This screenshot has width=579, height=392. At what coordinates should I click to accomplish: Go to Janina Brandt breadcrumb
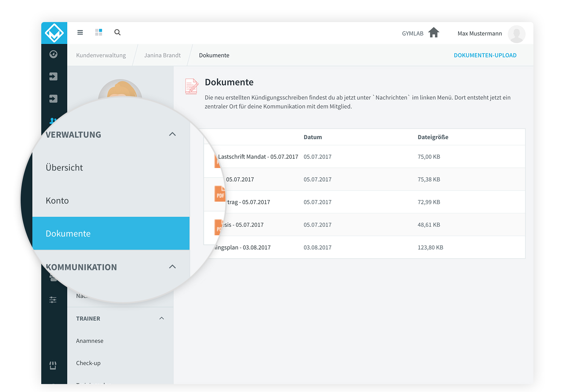point(162,55)
